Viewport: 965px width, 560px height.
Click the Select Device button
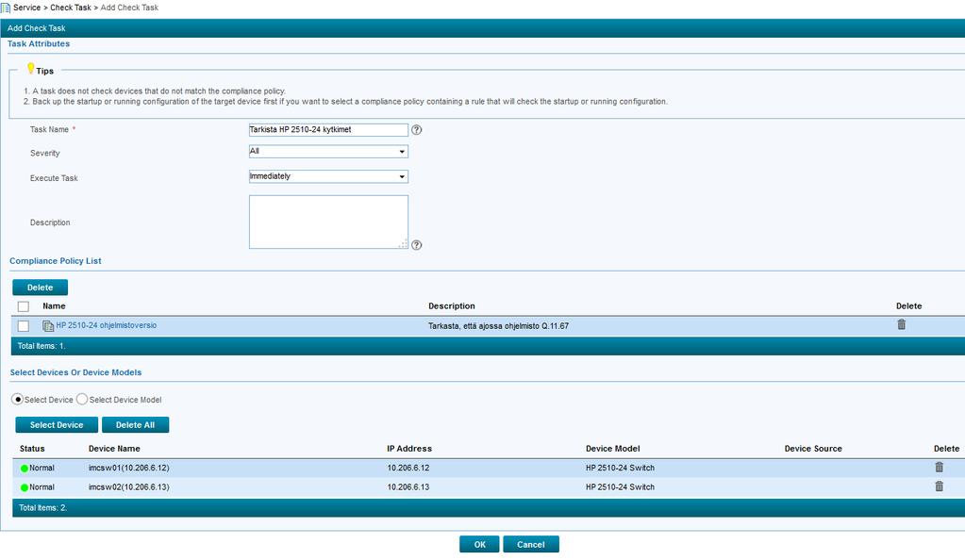click(x=57, y=424)
